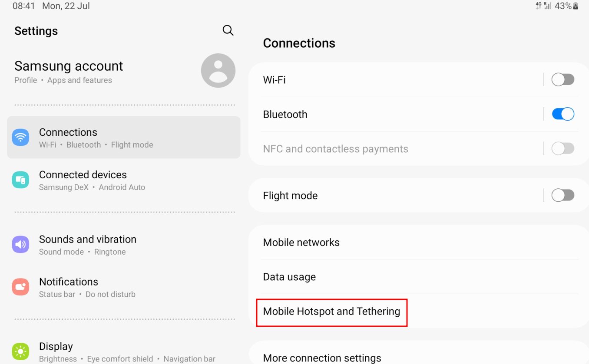589x364 pixels.
Task: Open Data usage settings
Action: [x=289, y=277]
